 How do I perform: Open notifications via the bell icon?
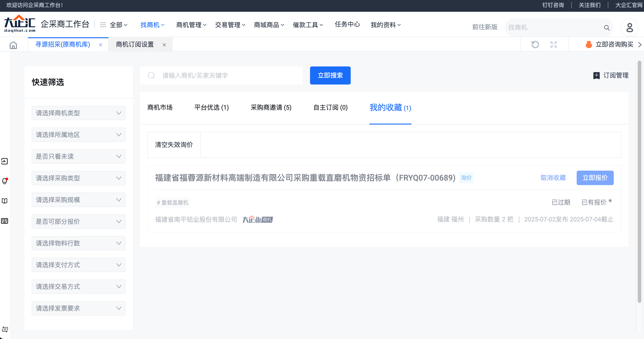tap(5, 181)
